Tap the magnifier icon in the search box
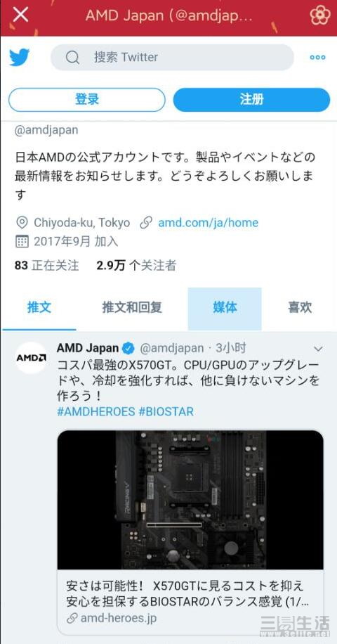Screen dimensions: 337x644 tap(72, 58)
